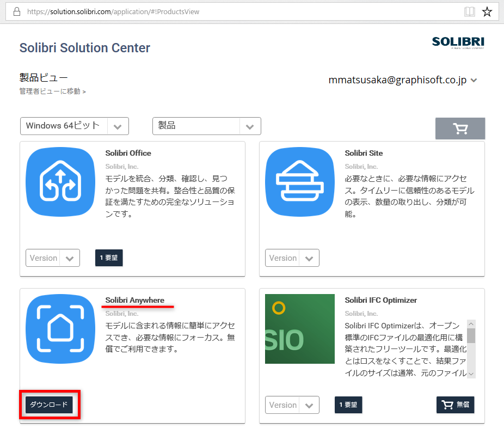Screen dimensions: 504x428
Task: Click Solibri, Inc. under Solibri Office
Action: click(x=122, y=167)
